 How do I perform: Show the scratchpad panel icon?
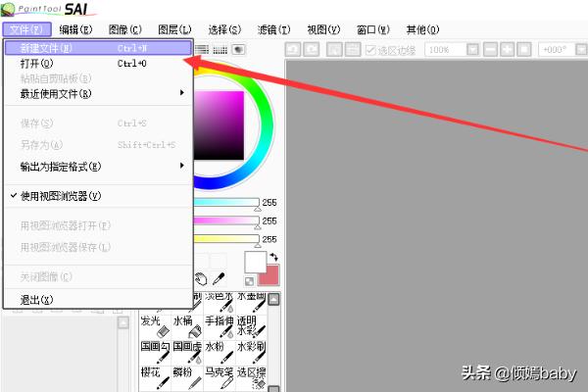click(x=238, y=50)
